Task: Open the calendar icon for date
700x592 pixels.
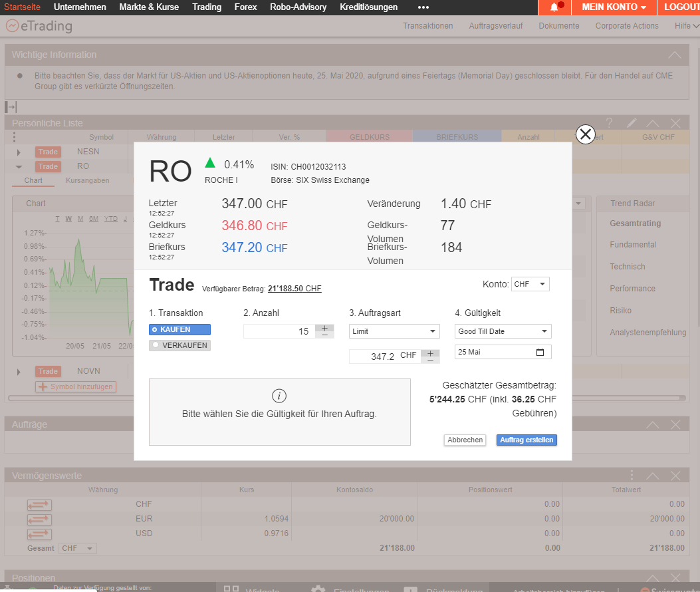Action: point(540,352)
